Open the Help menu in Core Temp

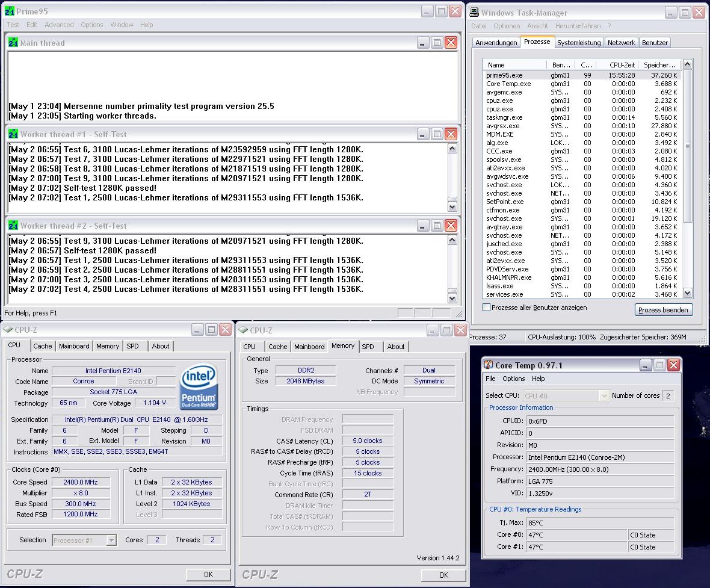[x=539, y=379]
